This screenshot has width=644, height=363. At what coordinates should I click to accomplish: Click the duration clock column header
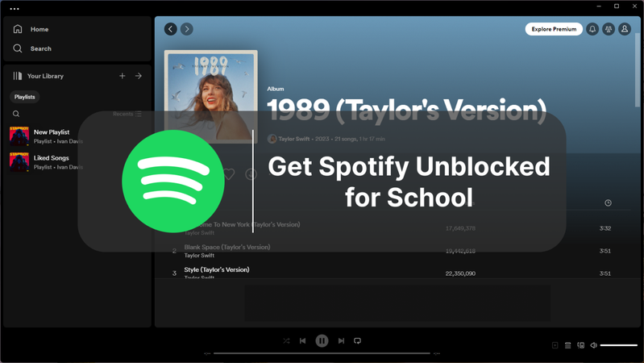pos(608,202)
